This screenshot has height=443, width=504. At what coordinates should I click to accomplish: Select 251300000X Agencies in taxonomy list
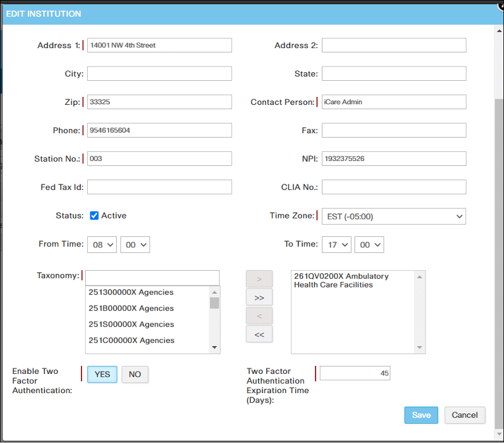click(131, 292)
